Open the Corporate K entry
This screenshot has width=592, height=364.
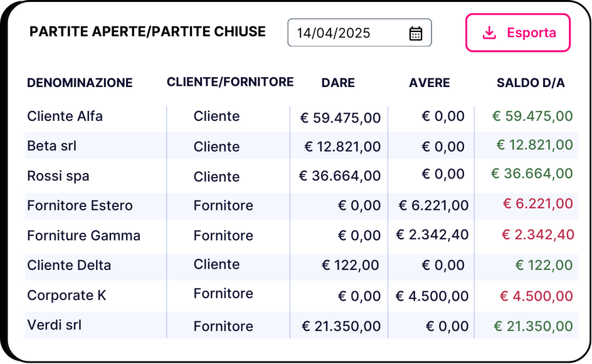(66, 295)
